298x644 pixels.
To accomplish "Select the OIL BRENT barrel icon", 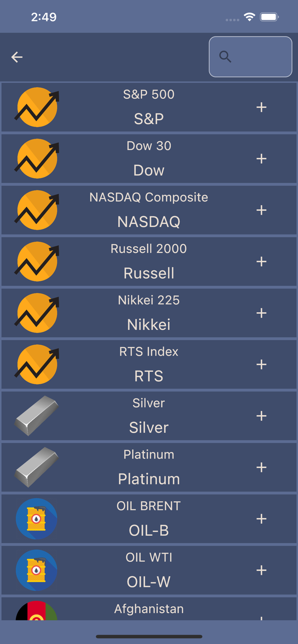I will tap(37, 519).
